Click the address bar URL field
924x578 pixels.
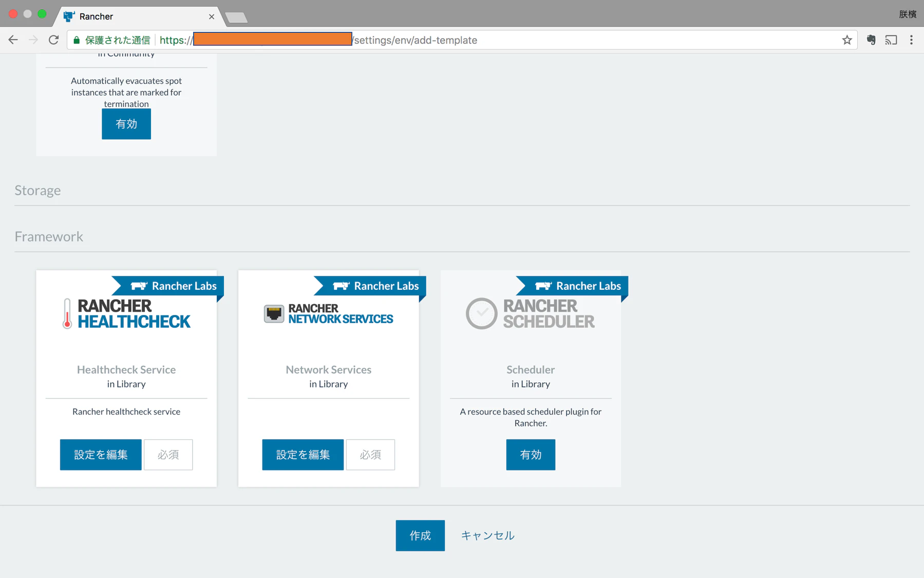point(462,40)
